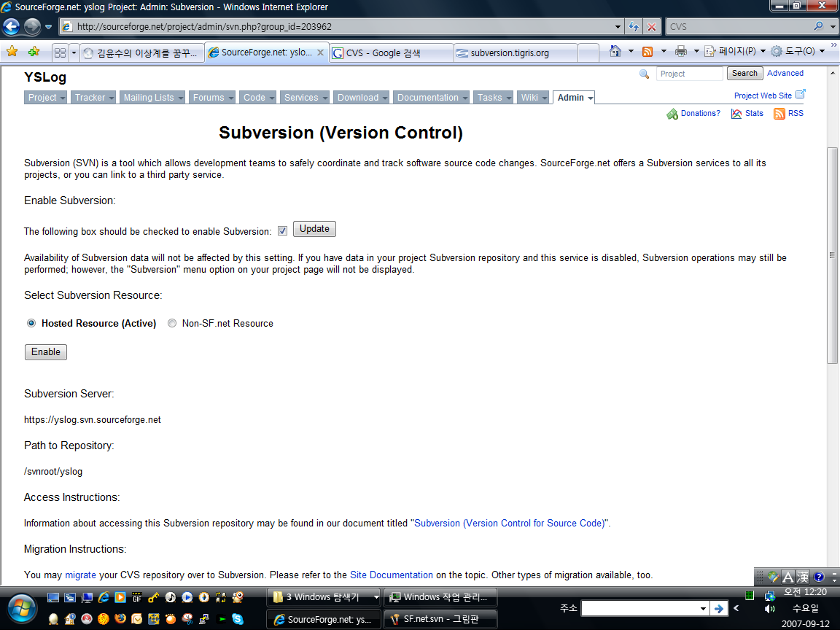840x630 pixels.
Task: Switch to the subversion.tigris.org tab
Action: click(x=516, y=53)
